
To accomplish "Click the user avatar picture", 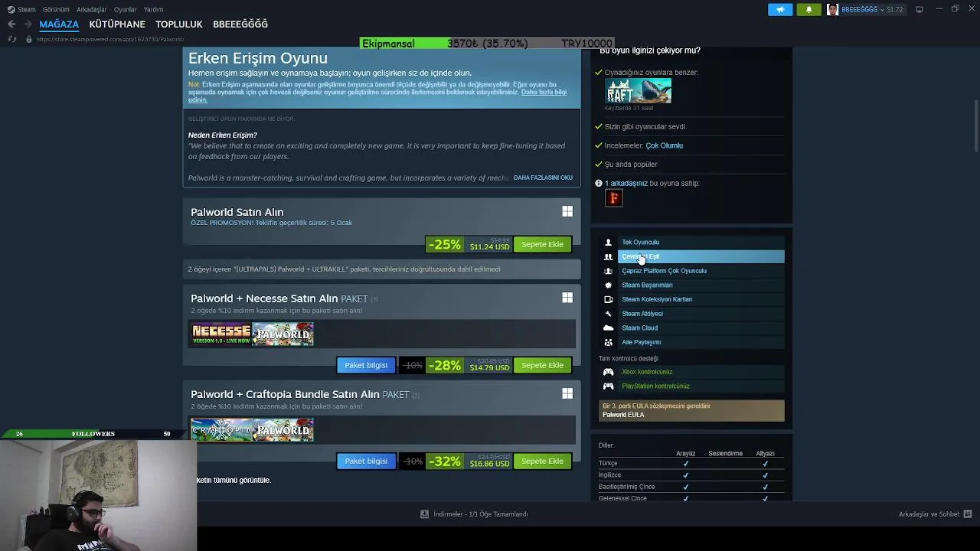I will (x=832, y=9).
